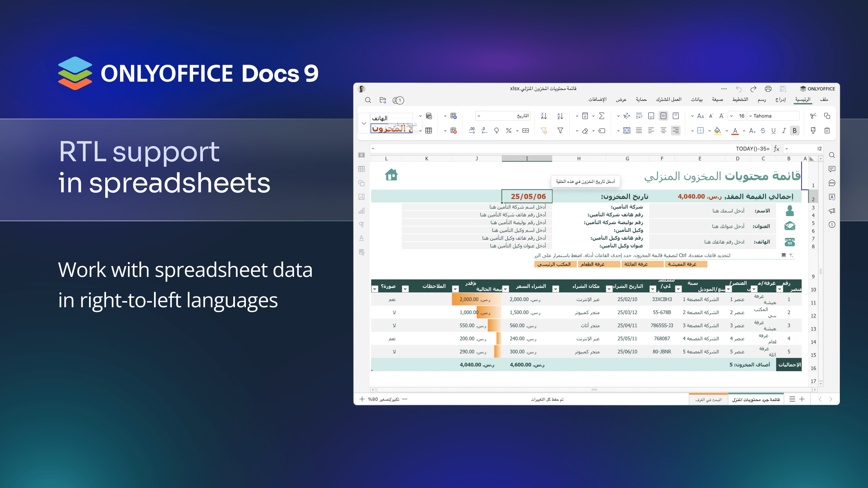
Task: Click the Summation (AutoSum) icon
Action: (602, 116)
